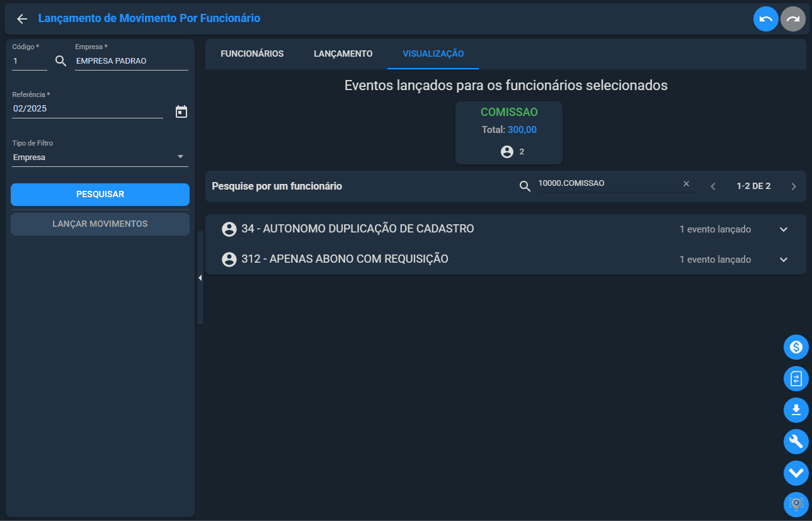Click the Código input field
The width and height of the screenshot is (812, 521).
30,62
